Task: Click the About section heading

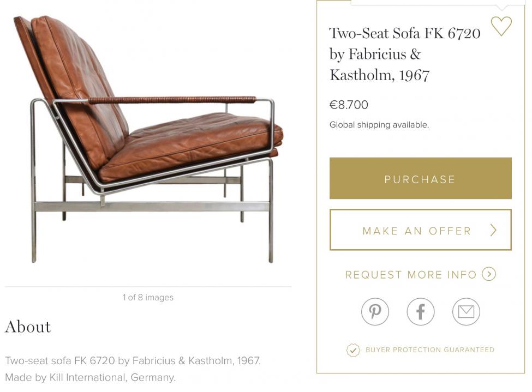Action: tap(28, 327)
